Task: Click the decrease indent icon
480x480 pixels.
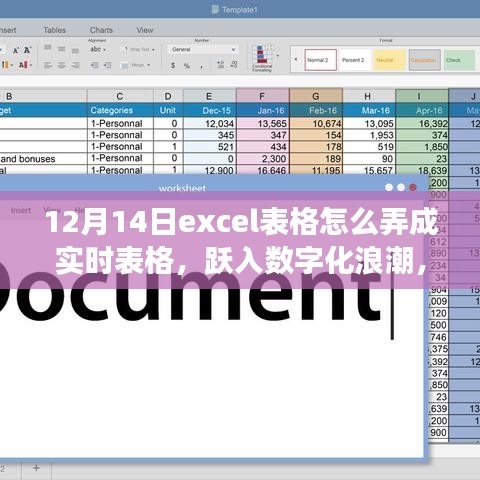Action: 95,65
